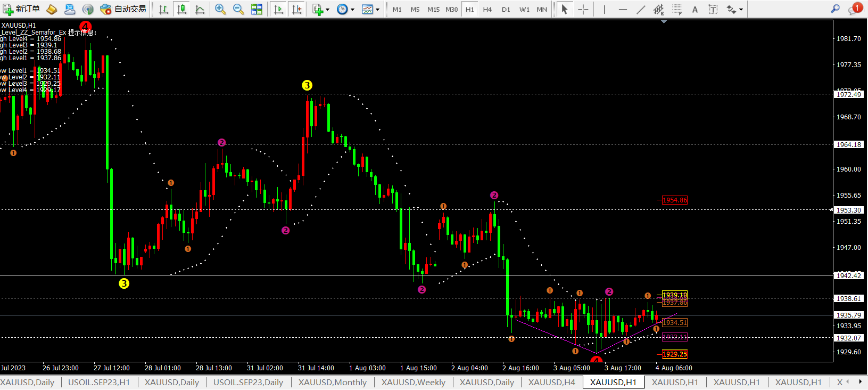
Task: Select the crosshair tool
Action: (x=583, y=9)
